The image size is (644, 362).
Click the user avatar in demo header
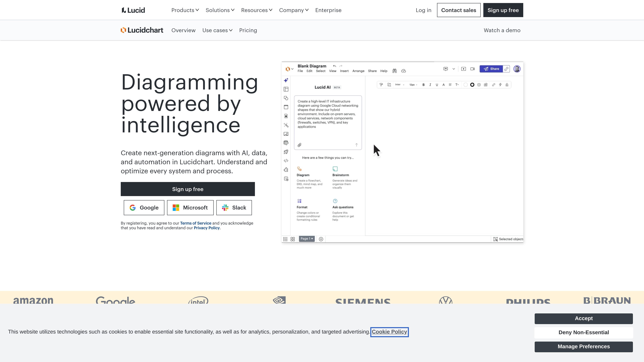coord(517,69)
